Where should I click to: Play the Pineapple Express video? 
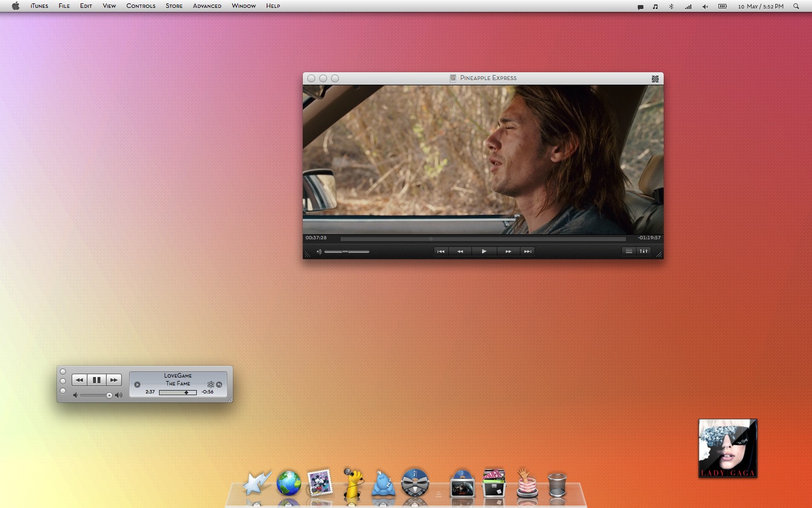[x=484, y=252]
